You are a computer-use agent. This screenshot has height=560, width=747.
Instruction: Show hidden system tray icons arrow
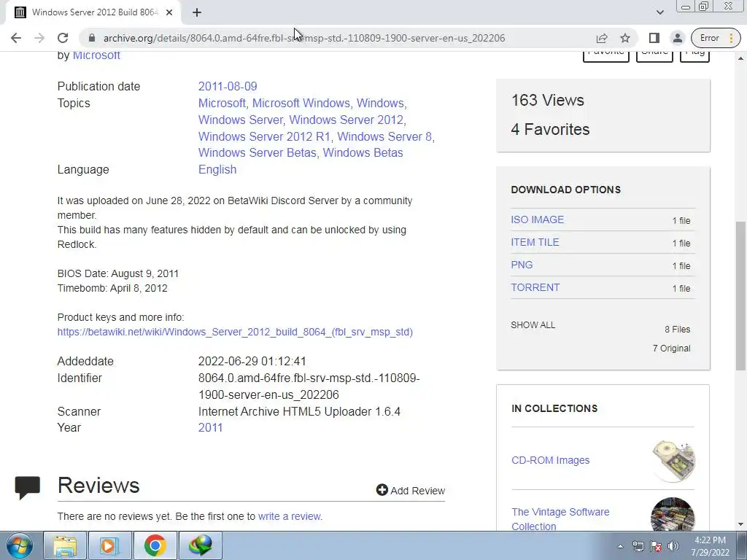pos(620,546)
